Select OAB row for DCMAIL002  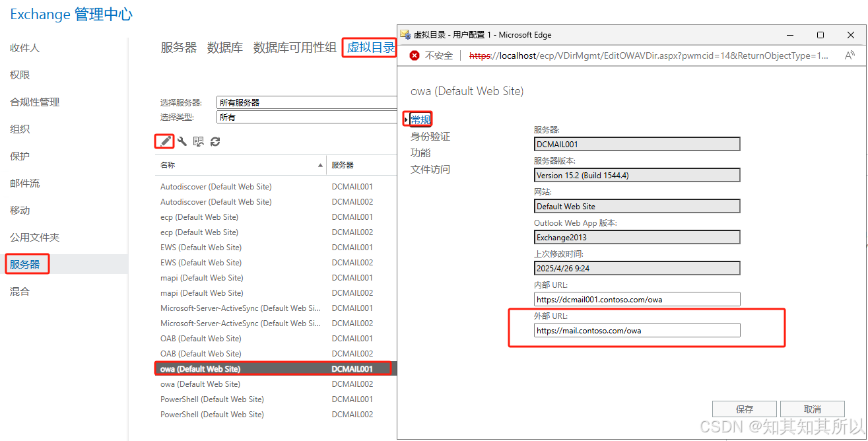click(276, 354)
